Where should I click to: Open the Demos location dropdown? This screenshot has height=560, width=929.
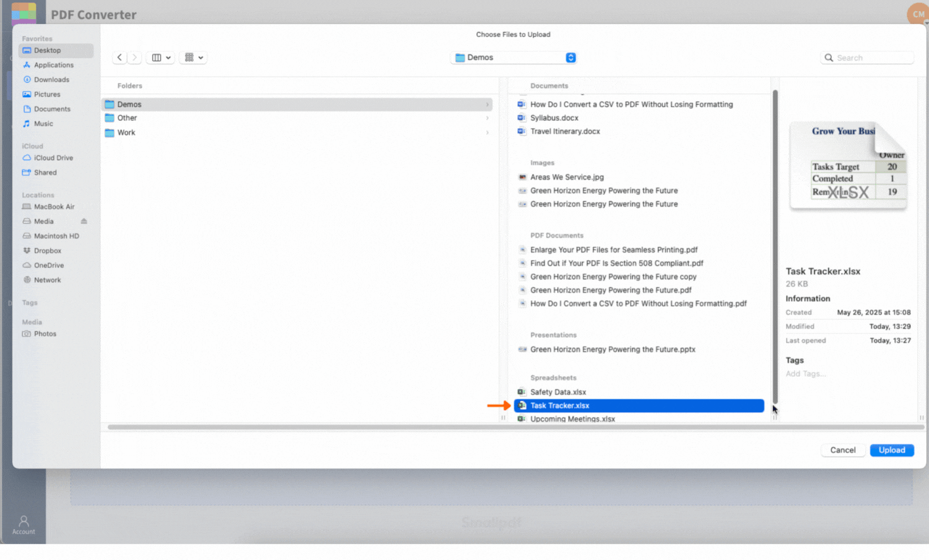(513, 57)
